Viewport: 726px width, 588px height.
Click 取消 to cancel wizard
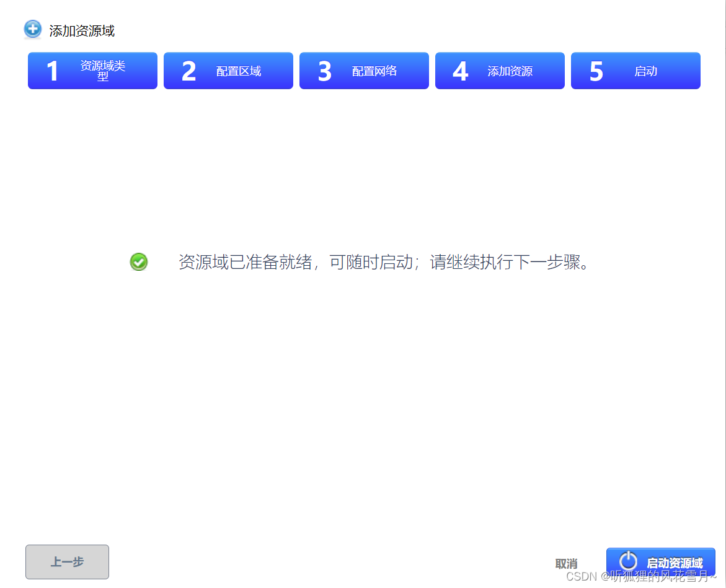coord(566,563)
